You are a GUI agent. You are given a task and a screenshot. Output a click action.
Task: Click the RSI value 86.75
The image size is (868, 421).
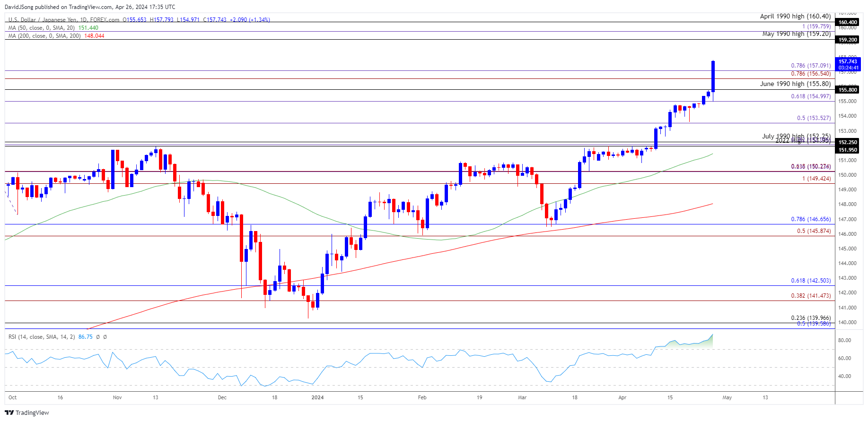(x=85, y=337)
